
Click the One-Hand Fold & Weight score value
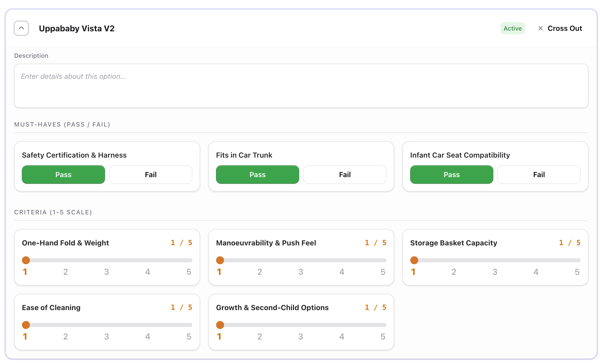pyautogui.click(x=182, y=243)
